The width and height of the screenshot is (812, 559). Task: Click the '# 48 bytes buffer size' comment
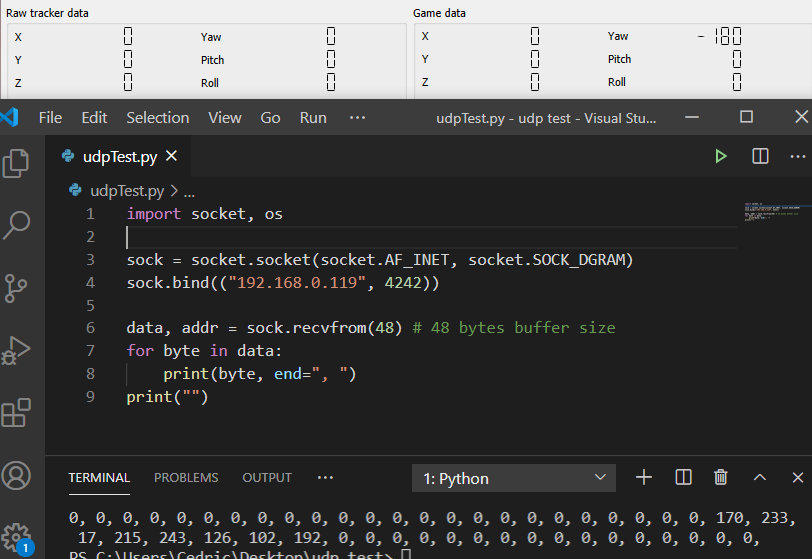514,327
